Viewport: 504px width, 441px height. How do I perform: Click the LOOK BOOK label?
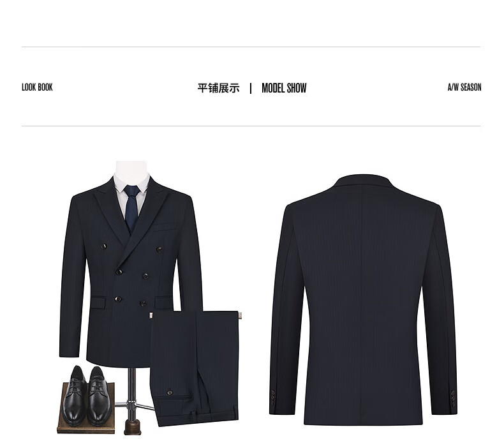[x=37, y=87]
